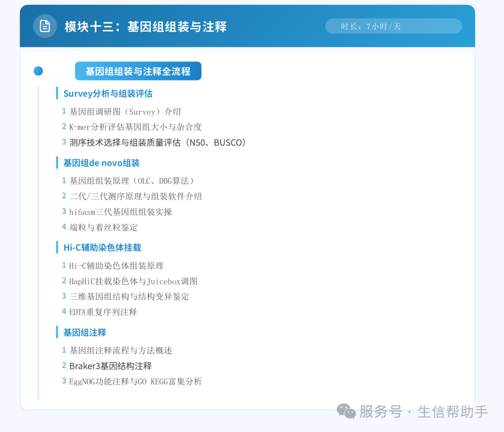Click the 时长:7小时/天 duration pill
Screen dimensions: 504x432
393,26
